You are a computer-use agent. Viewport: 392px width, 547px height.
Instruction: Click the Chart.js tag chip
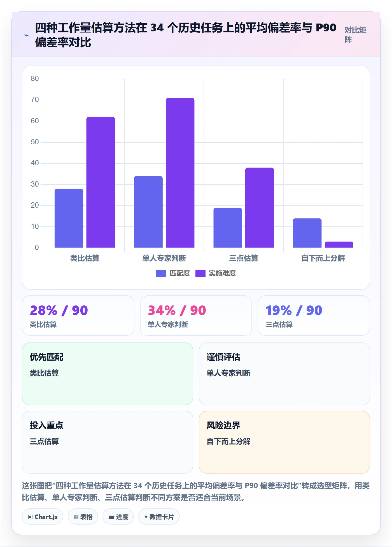pos(43,516)
